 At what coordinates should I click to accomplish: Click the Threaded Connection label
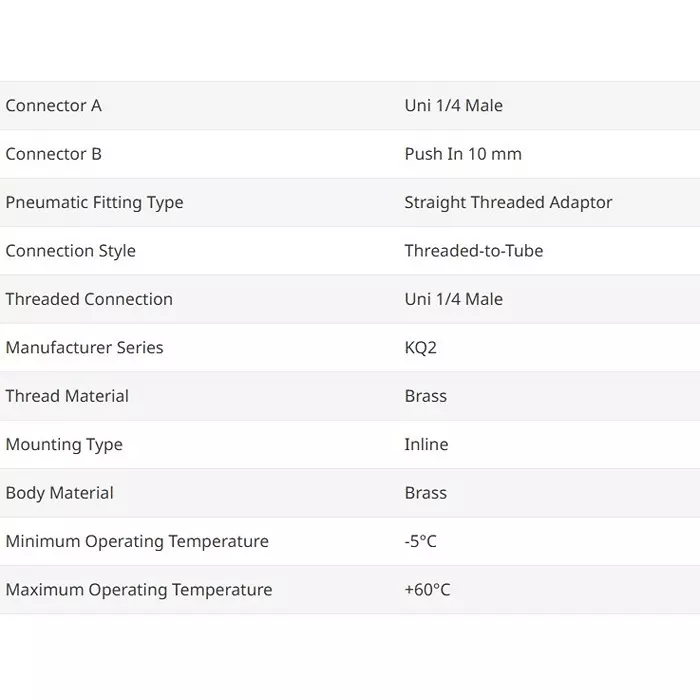89,299
